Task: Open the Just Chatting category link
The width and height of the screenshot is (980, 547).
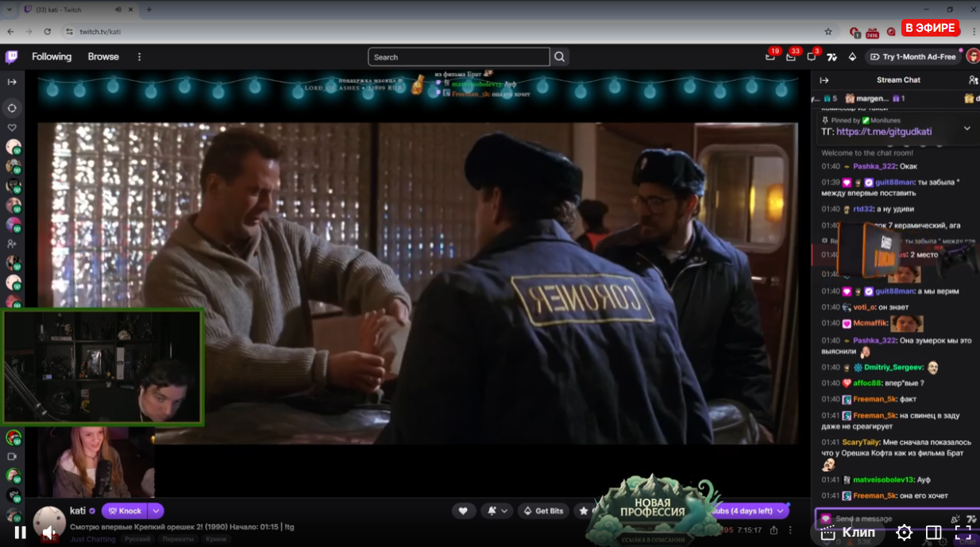Action: tap(92, 539)
